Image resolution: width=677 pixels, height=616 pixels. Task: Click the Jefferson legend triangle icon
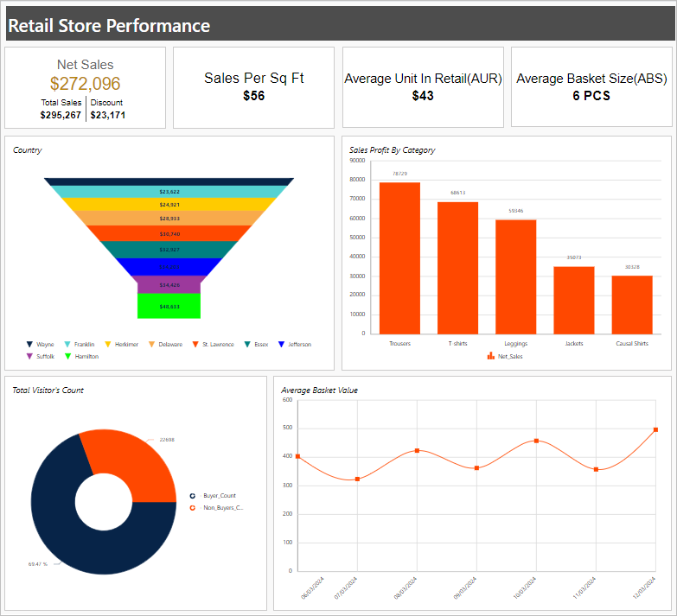[281, 344]
